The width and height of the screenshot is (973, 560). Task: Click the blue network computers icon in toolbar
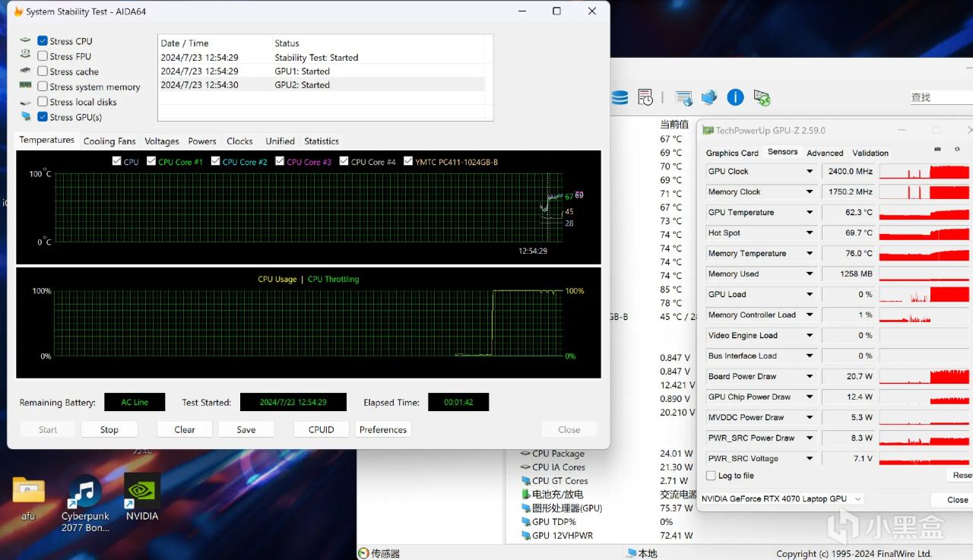pos(709,97)
